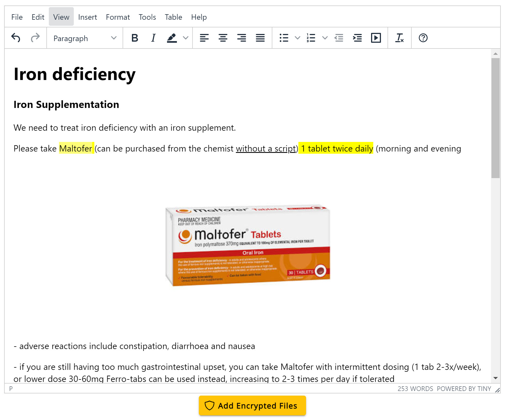The height and width of the screenshot is (420, 506).
Task: Open the Edit menu
Action: click(x=38, y=17)
